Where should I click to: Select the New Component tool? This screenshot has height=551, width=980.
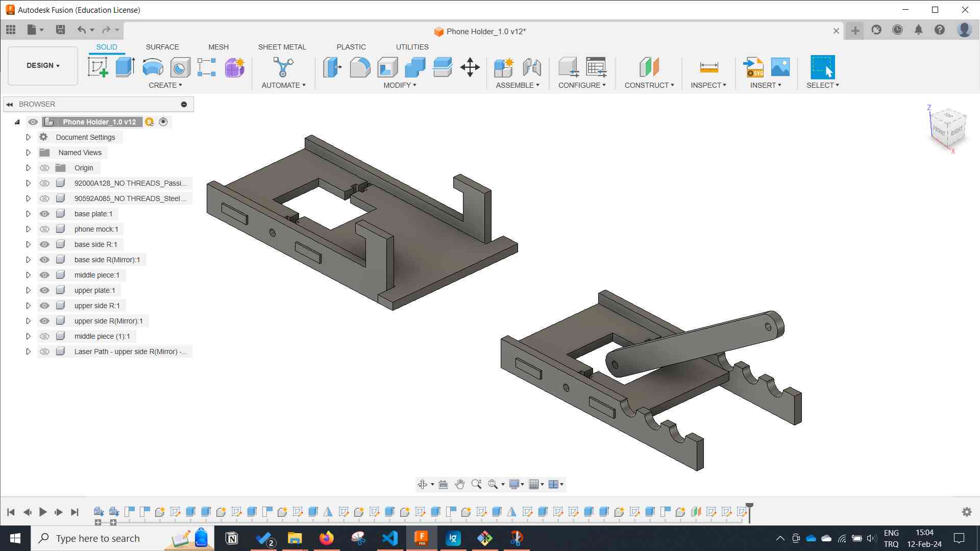(x=504, y=67)
